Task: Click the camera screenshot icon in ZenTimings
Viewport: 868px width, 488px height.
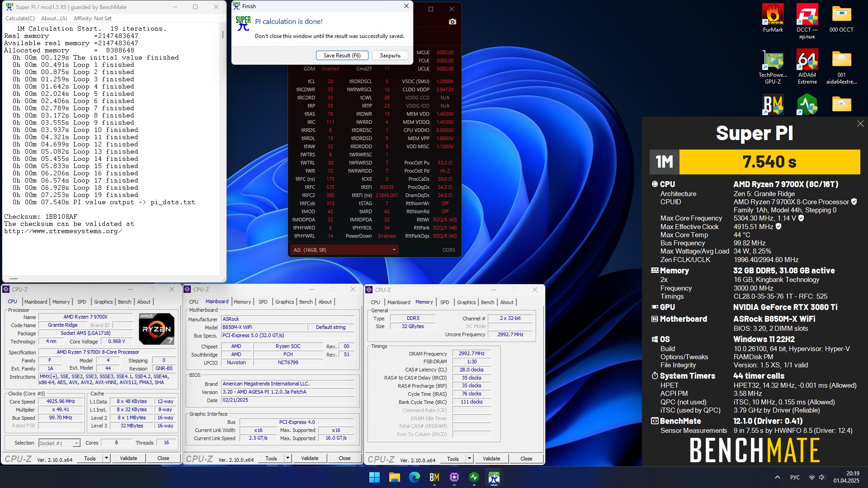Action: tap(452, 22)
